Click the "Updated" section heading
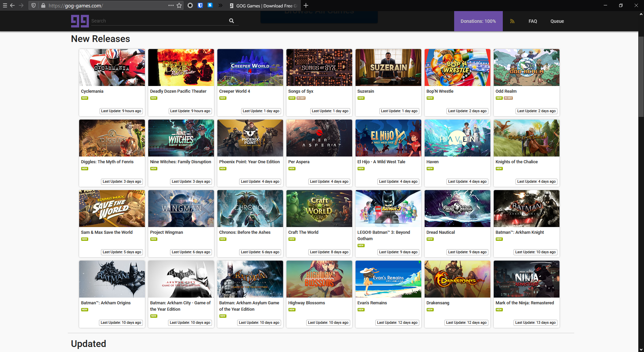Image resolution: width=644 pixels, height=352 pixels. pyautogui.click(x=89, y=344)
